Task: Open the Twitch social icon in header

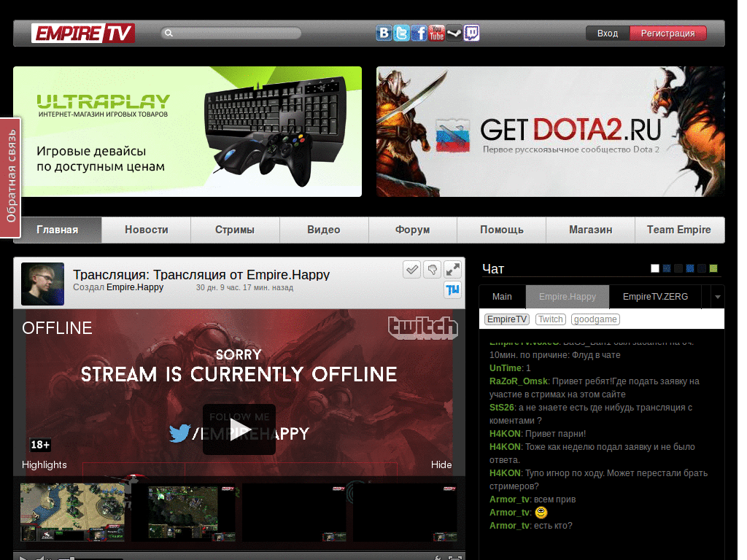Action: click(472, 34)
